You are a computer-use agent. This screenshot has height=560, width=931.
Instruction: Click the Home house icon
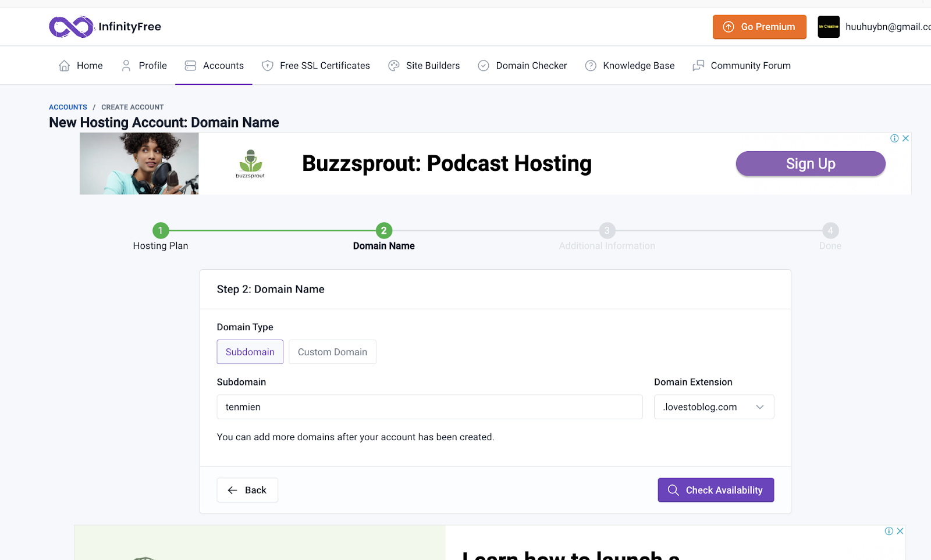click(x=65, y=66)
